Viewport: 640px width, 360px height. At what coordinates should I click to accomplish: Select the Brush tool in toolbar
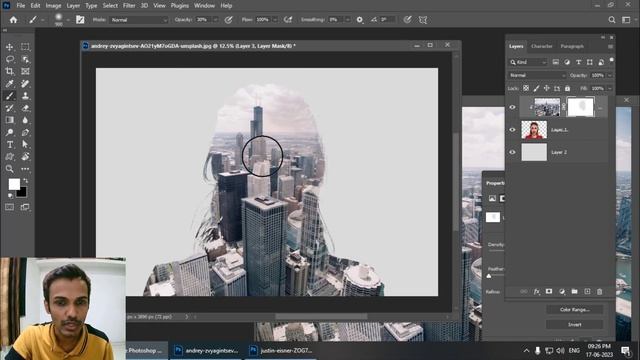9,96
